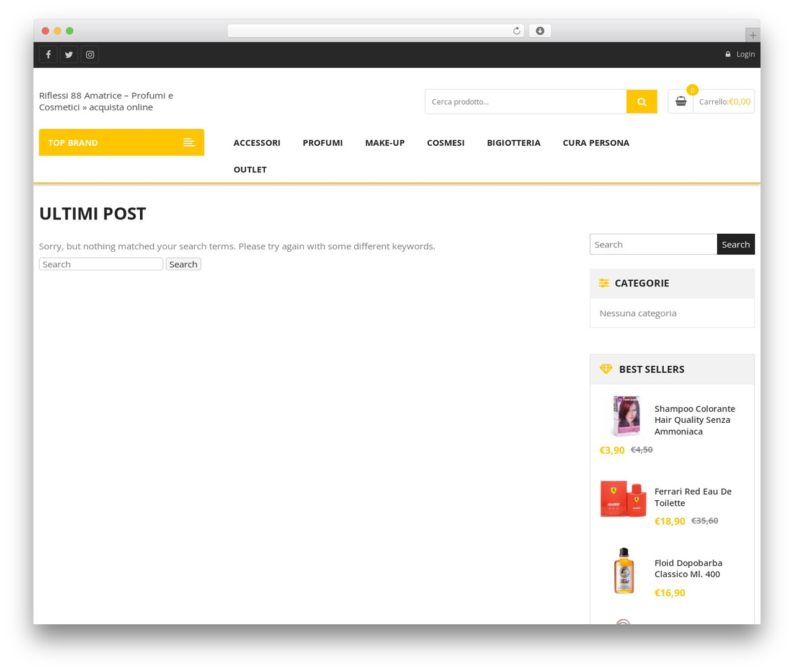Click the €18,90 Ferrari price
This screenshot has width=794, height=672.
(670, 521)
